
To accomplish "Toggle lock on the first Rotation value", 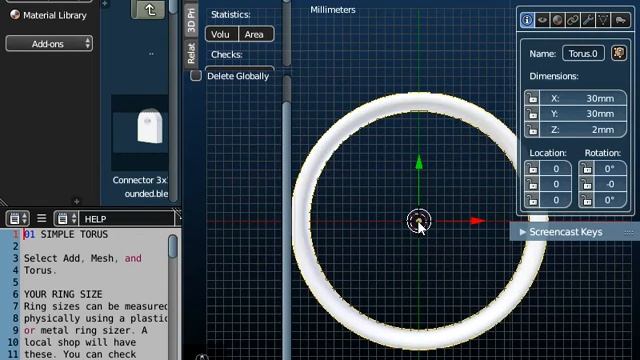I will click(x=587, y=168).
